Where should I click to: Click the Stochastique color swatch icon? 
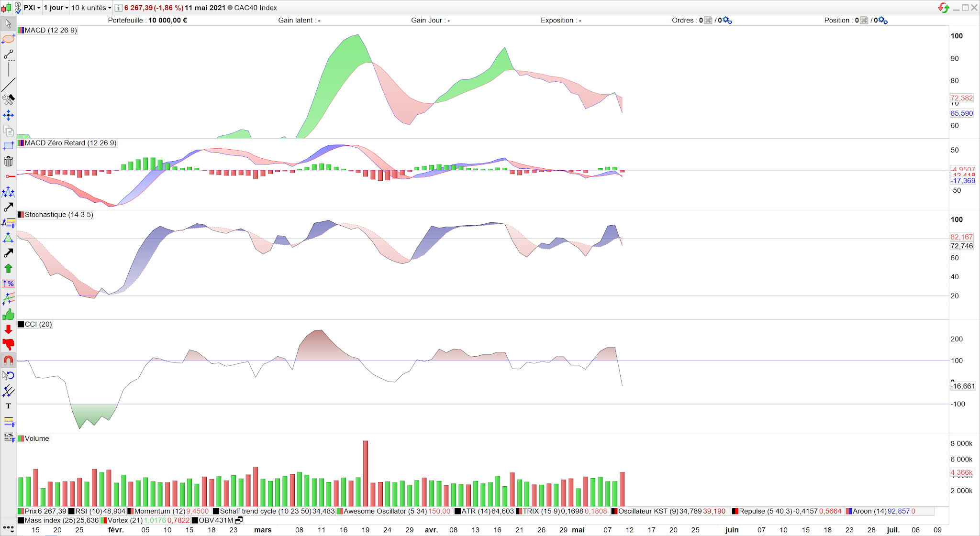pos(21,215)
